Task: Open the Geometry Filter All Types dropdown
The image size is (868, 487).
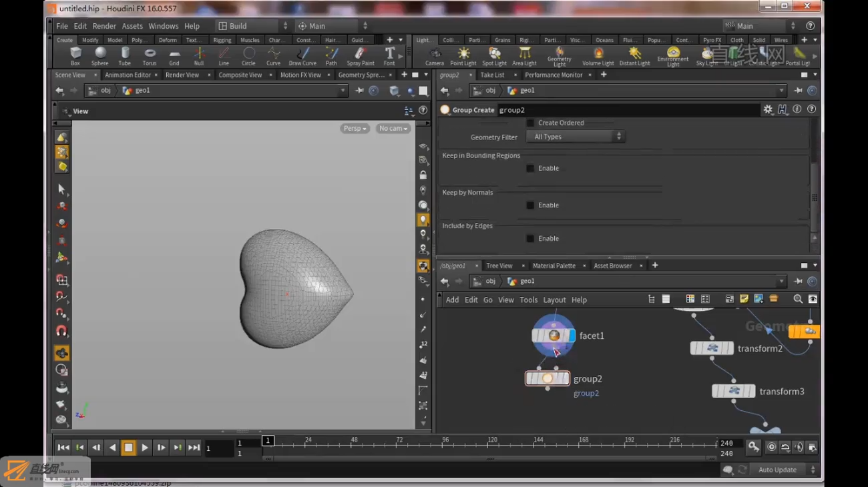Action: [575, 137]
